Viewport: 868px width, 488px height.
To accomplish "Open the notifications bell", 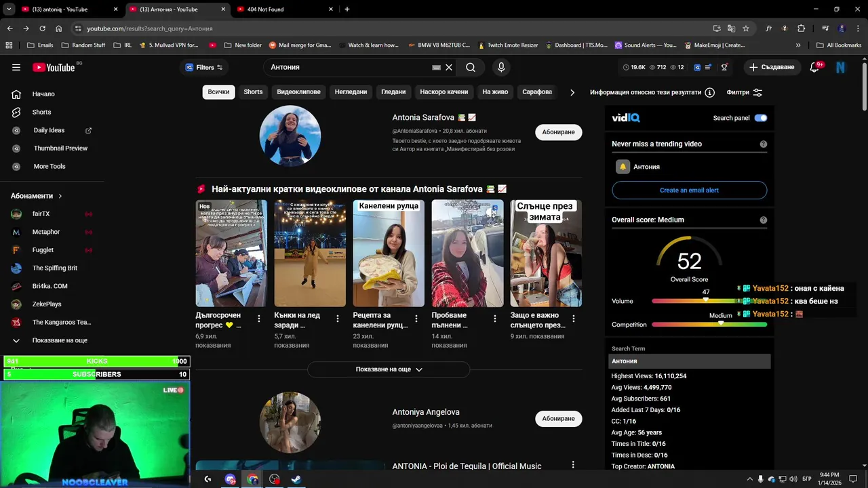I will pos(815,67).
